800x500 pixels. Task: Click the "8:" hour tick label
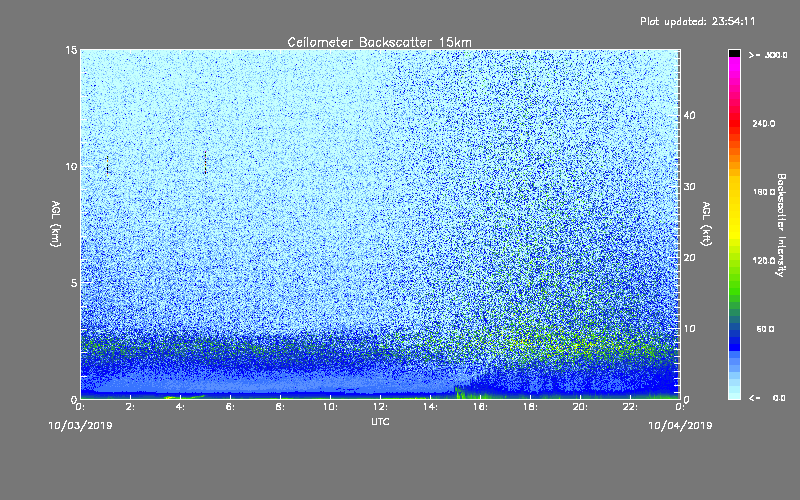(280, 407)
